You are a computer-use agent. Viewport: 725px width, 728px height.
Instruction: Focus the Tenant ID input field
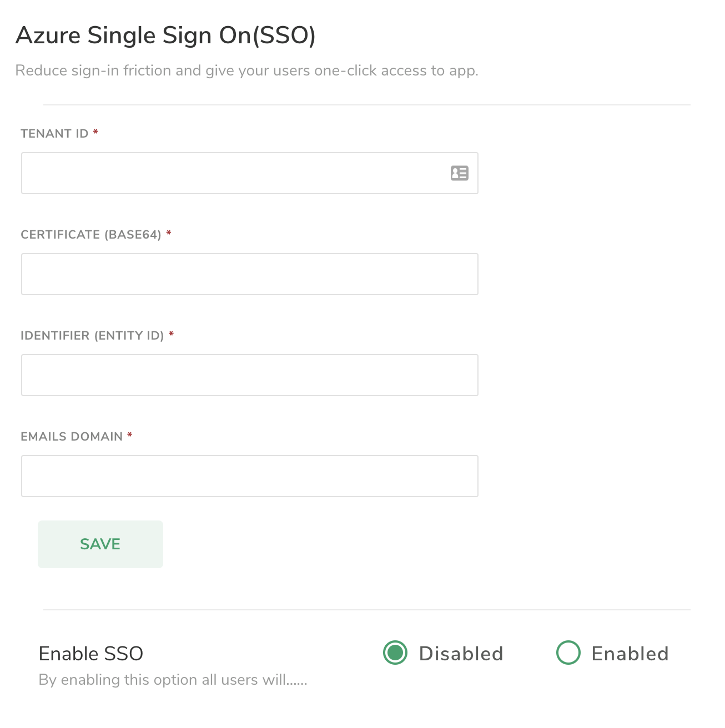(233, 173)
